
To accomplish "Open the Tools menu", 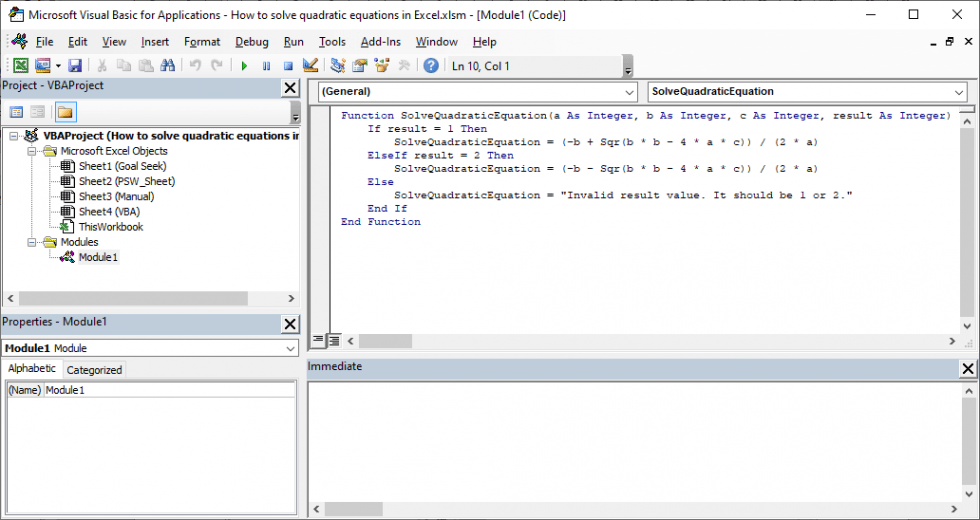I will click(332, 42).
